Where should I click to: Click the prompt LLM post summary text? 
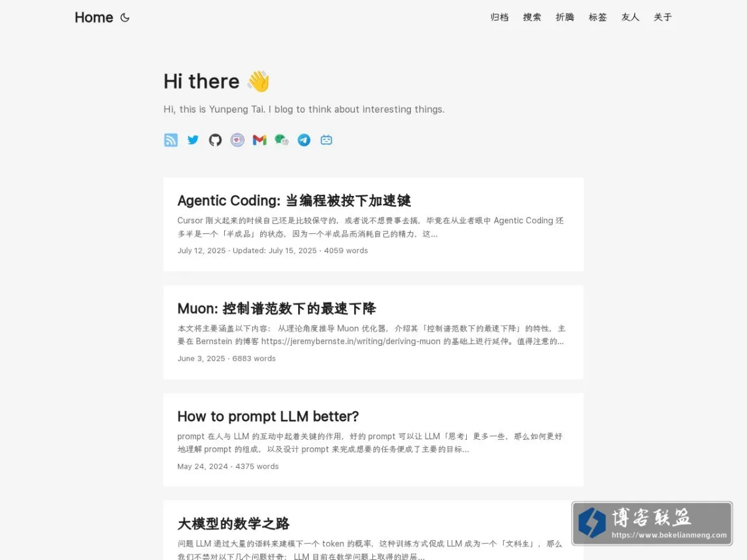[370, 443]
